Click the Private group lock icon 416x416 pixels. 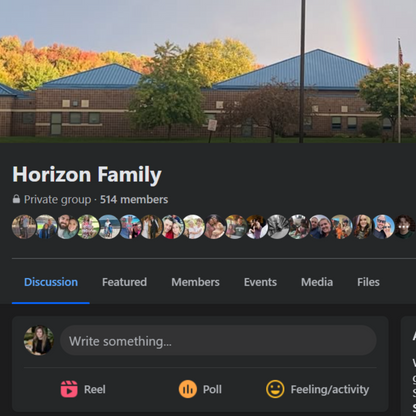point(16,199)
